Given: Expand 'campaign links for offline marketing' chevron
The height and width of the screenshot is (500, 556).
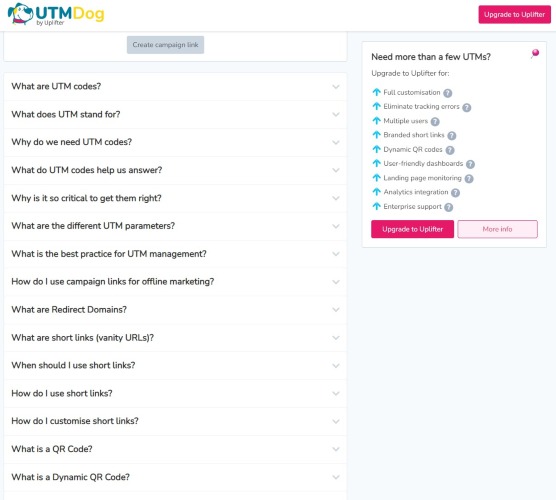Looking at the screenshot, I should 336,282.
